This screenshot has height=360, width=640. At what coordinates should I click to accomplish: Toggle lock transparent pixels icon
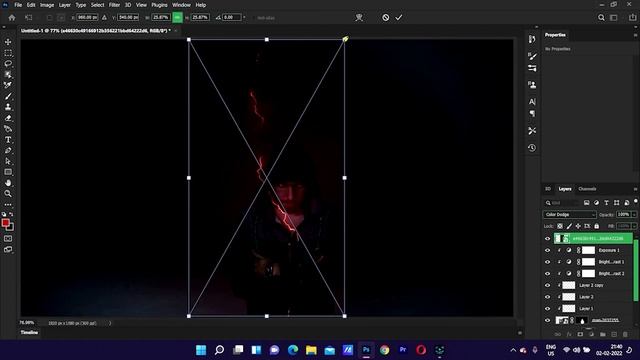coord(560,226)
